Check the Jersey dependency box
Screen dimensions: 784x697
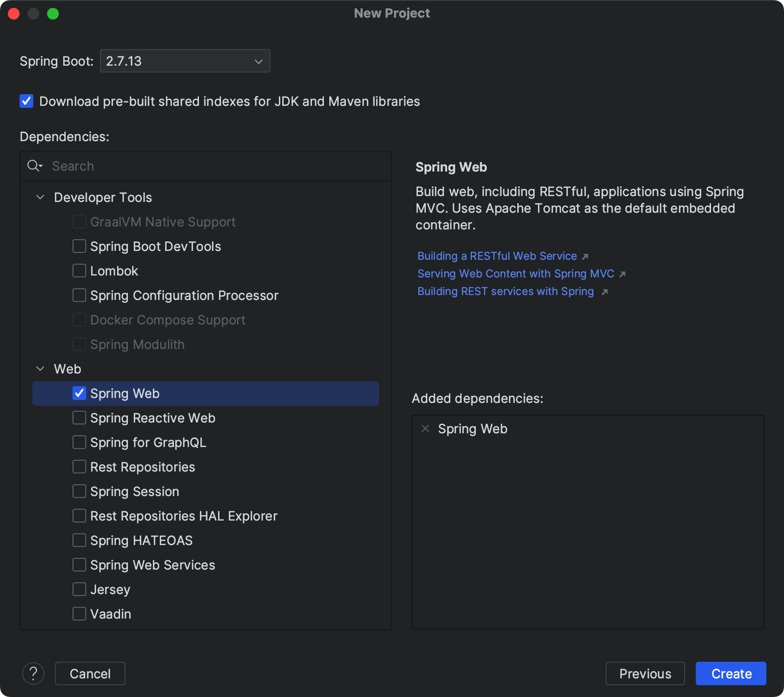click(79, 589)
